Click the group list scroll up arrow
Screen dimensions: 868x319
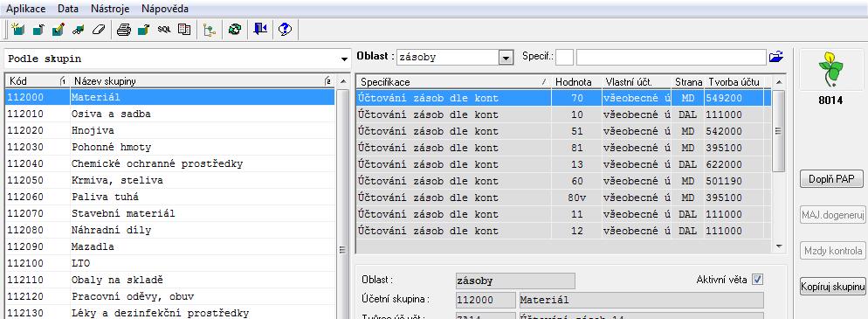pyautogui.click(x=342, y=82)
